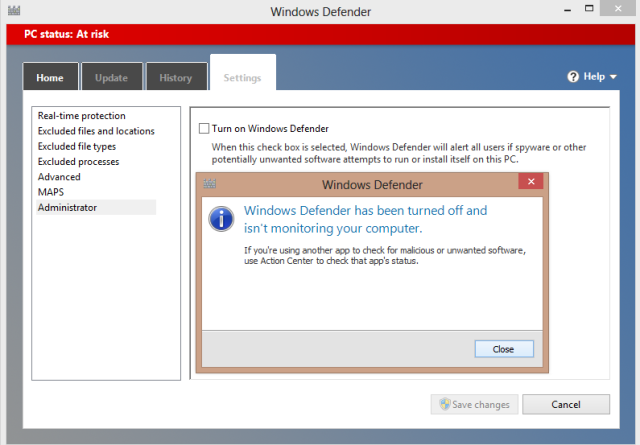This screenshot has height=445, width=640.
Task: Minimize the Windows Defender main window
Action: click(x=567, y=9)
